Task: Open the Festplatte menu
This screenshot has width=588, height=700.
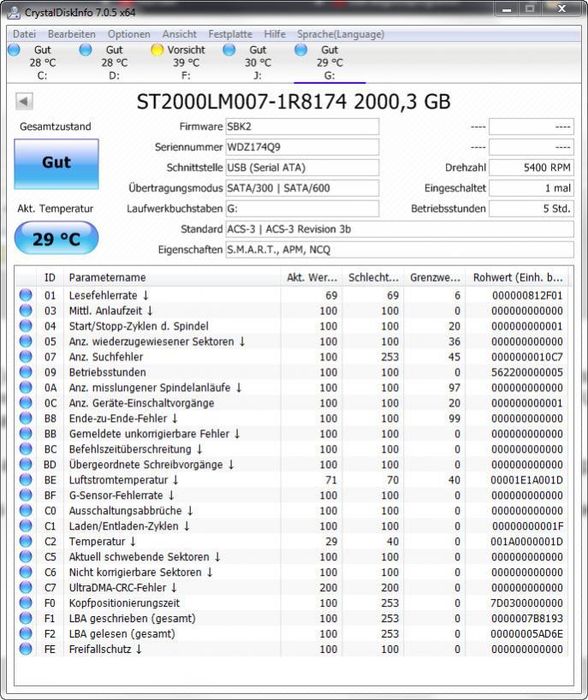Action: pos(230,34)
